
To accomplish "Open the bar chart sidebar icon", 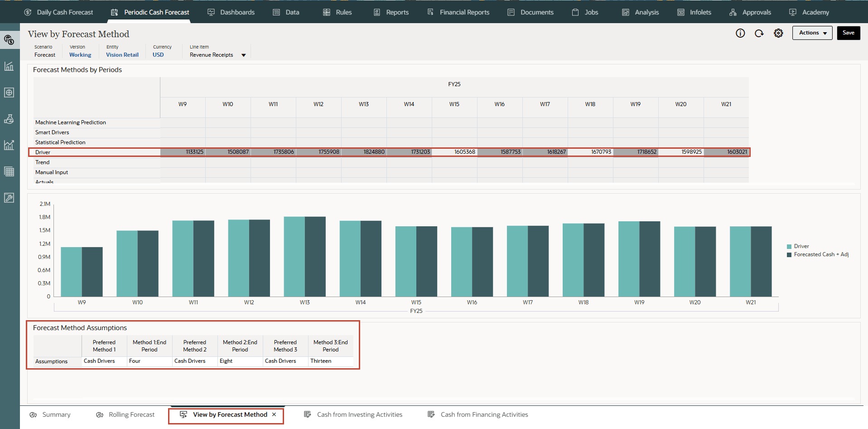I will click(x=9, y=66).
